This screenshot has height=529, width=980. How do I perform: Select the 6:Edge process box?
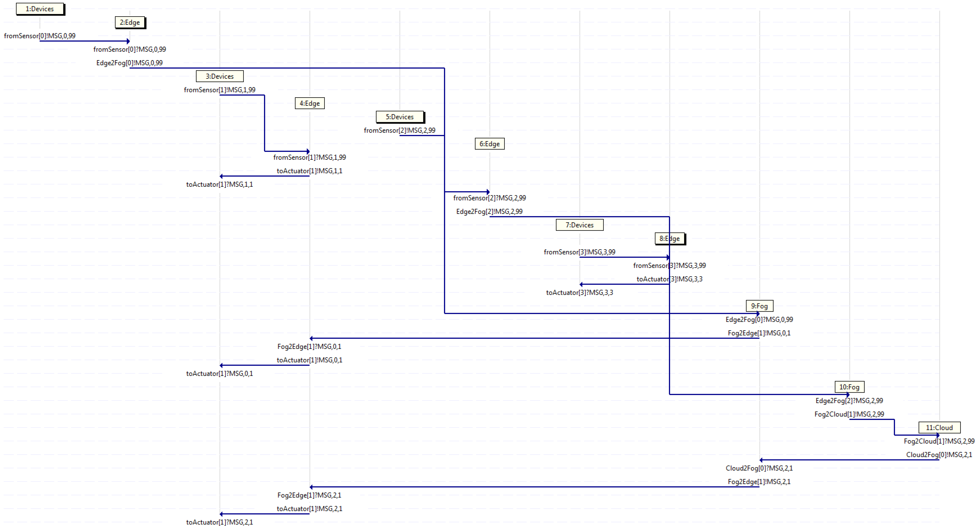489,144
